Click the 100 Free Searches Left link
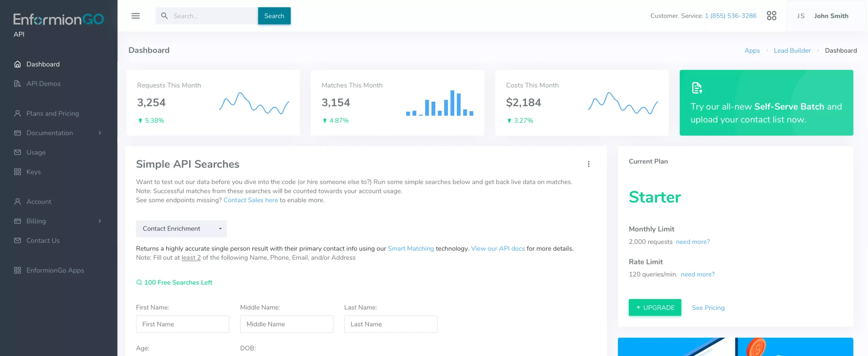Screen dimensions: 868x356 [x=178, y=282]
